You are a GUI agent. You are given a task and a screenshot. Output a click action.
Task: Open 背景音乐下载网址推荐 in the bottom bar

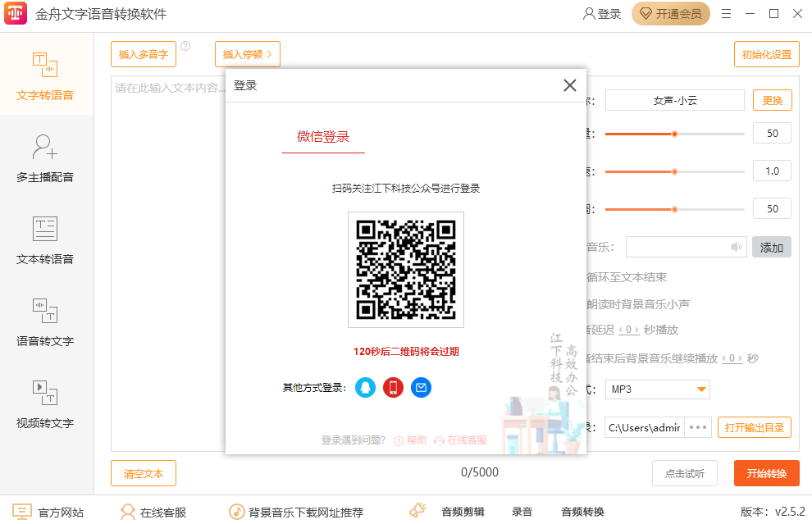[x=296, y=512]
